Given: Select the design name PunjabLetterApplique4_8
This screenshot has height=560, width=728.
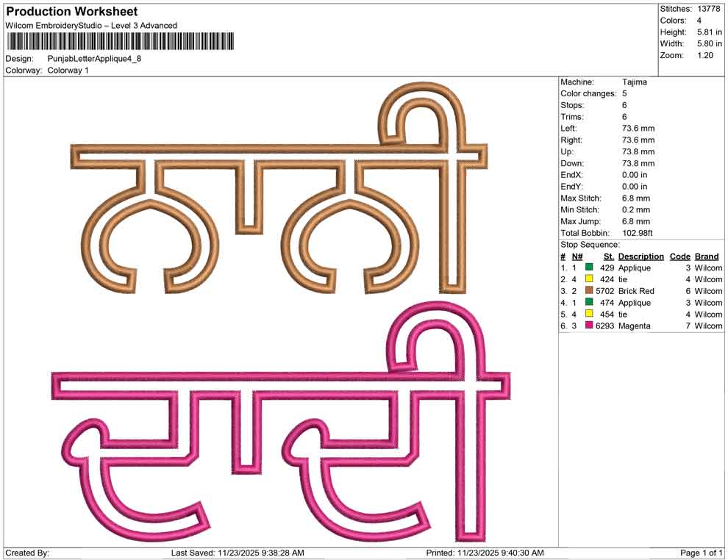Looking at the screenshot, I should (96, 58).
